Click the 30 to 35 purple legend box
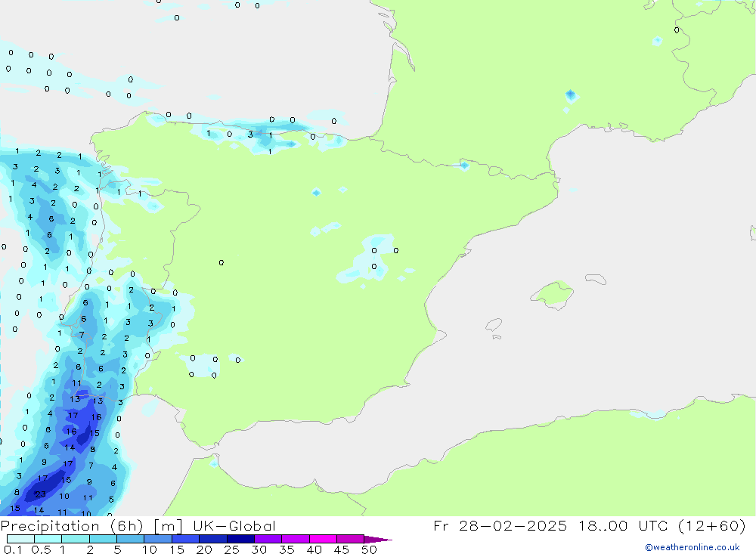This screenshot has width=756, height=554. coord(268,539)
